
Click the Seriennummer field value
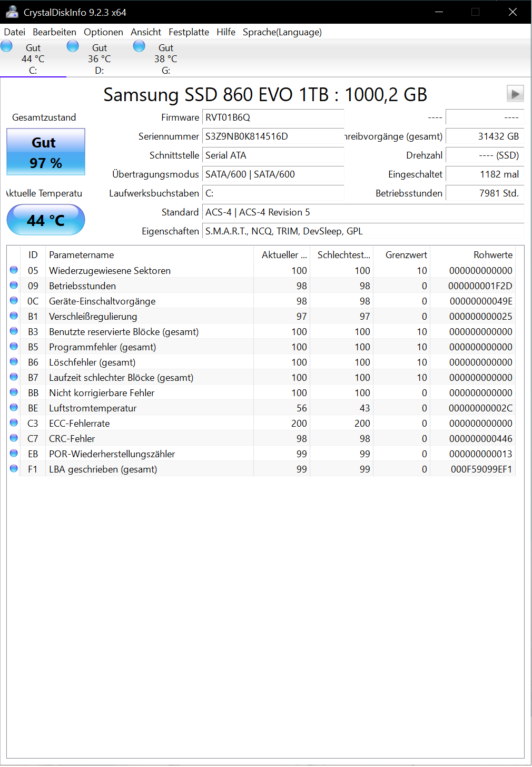273,136
